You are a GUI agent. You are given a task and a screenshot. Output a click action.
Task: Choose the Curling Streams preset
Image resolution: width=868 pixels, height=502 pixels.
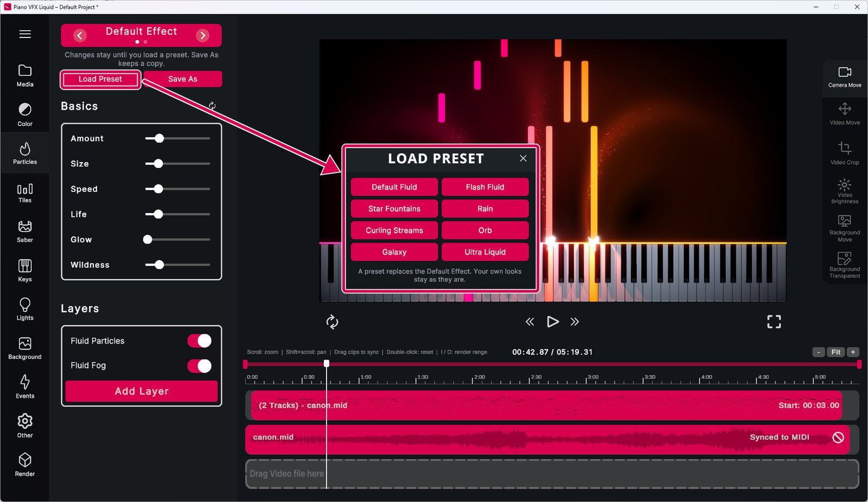click(x=394, y=230)
